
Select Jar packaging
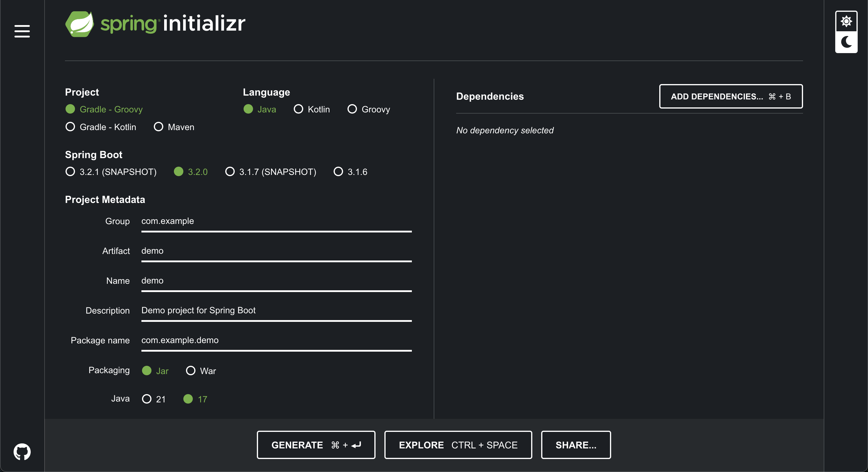click(x=155, y=371)
